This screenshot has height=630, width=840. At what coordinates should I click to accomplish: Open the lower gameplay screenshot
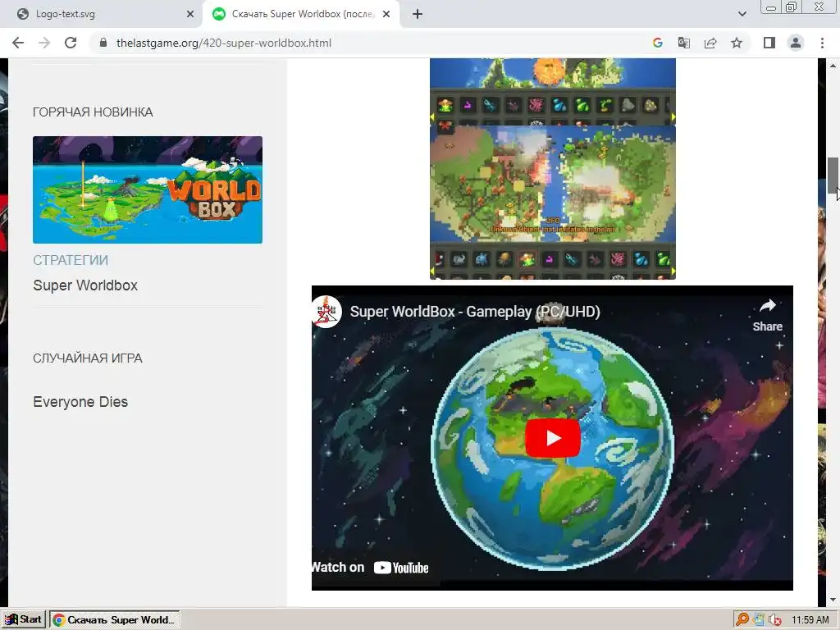(552, 203)
